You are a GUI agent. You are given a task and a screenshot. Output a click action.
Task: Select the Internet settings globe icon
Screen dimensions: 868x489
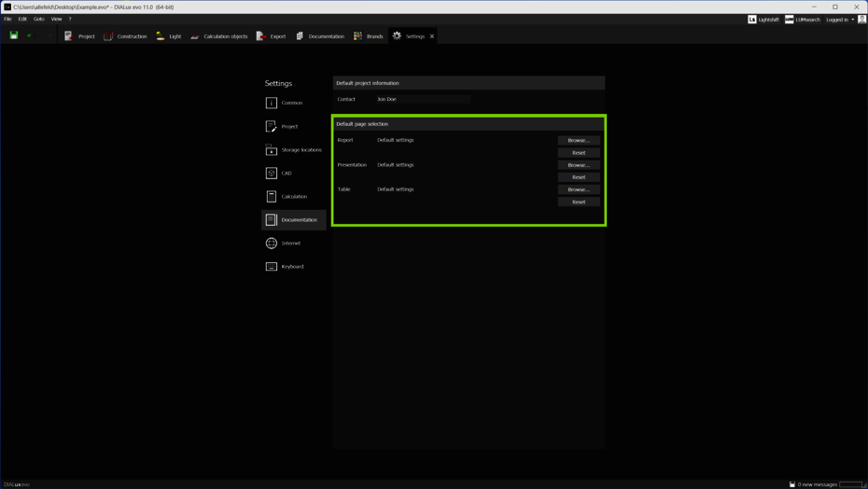[x=272, y=243]
